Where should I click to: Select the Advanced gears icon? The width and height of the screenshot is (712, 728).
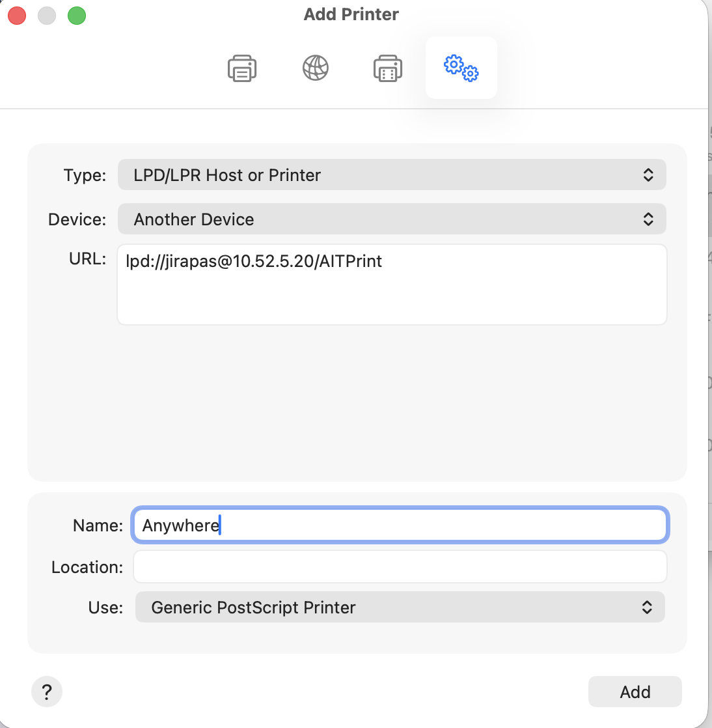coord(461,68)
